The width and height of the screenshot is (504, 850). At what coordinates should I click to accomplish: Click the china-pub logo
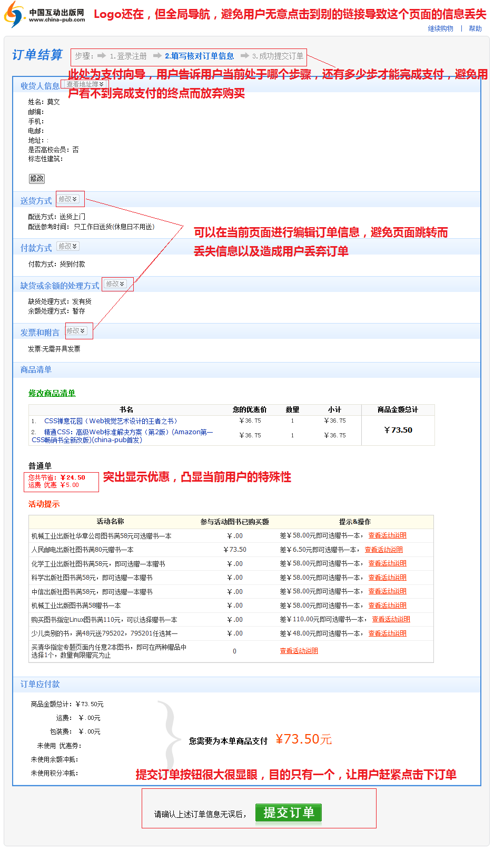pos(45,15)
